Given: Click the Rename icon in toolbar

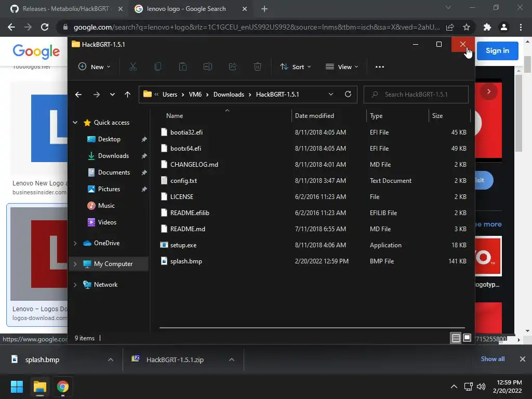Looking at the screenshot, I should pos(208,67).
